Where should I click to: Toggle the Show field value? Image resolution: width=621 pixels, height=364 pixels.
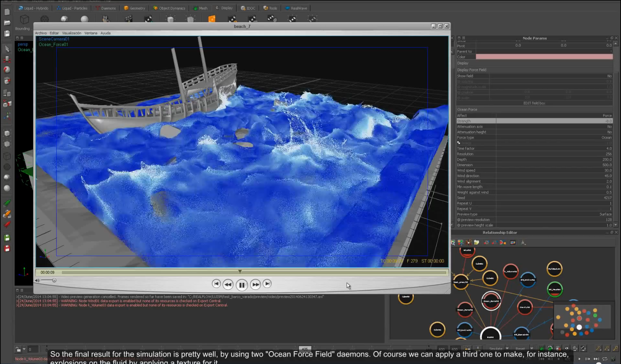(554, 76)
